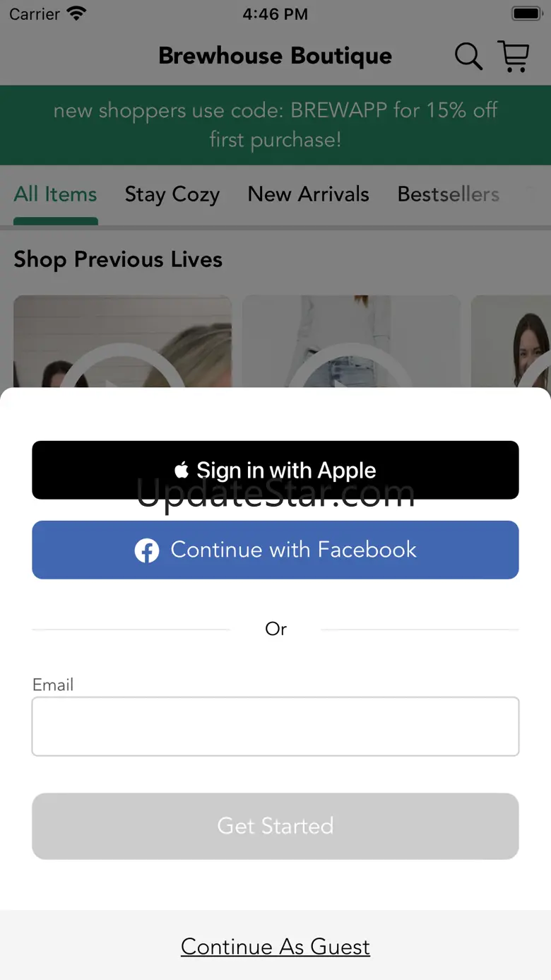Image resolution: width=551 pixels, height=980 pixels.
Task: Continue with Facebook
Action: tap(275, 550)
